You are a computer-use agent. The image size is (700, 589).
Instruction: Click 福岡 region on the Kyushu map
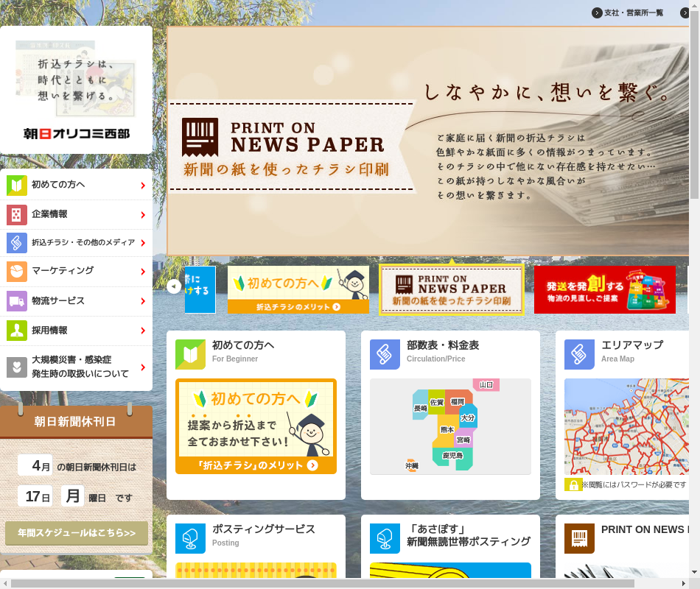point(457,402)
